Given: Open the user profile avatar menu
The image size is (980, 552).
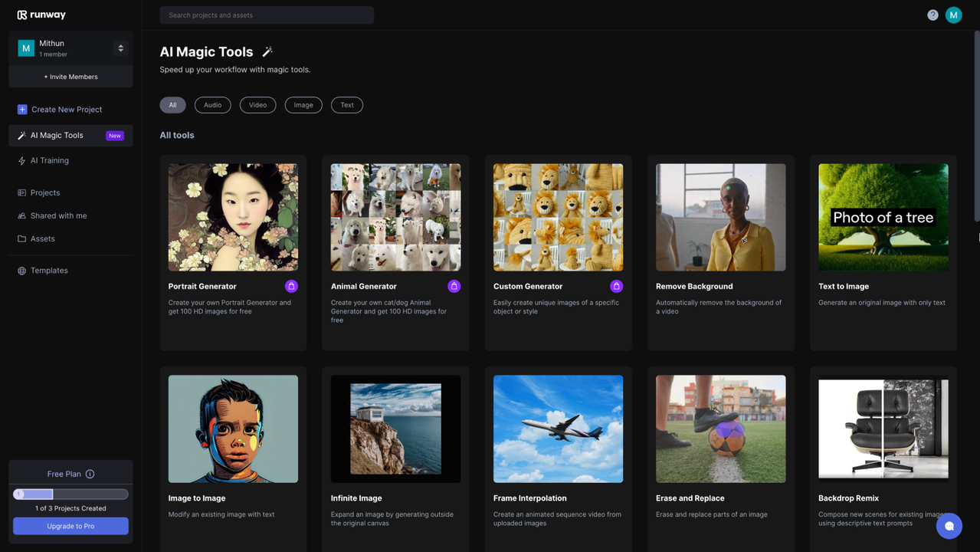Looking at the screenshot, I should 953,15.
